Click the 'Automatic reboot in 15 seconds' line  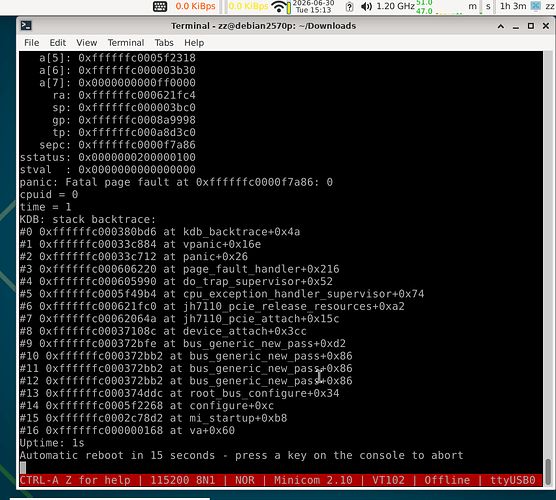[241, 455]
